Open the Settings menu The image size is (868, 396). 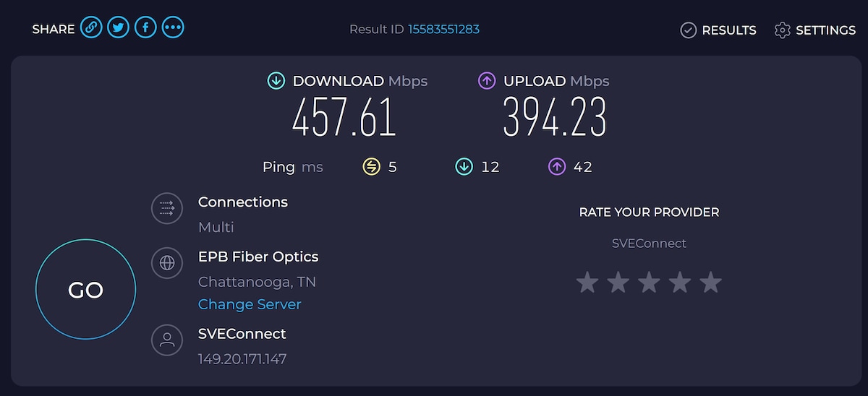click(x=814, y=30)
